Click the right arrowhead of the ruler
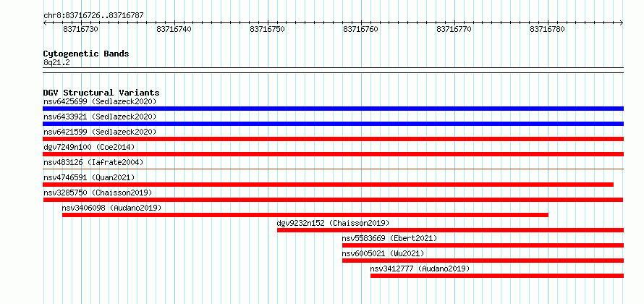Viewport: 644px width, 304px height. tap(622, 22)
